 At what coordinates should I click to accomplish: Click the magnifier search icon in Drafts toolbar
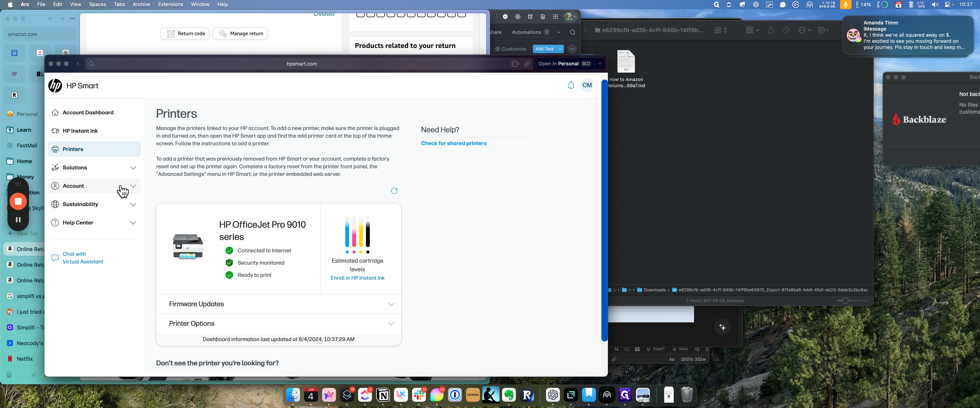616,349
